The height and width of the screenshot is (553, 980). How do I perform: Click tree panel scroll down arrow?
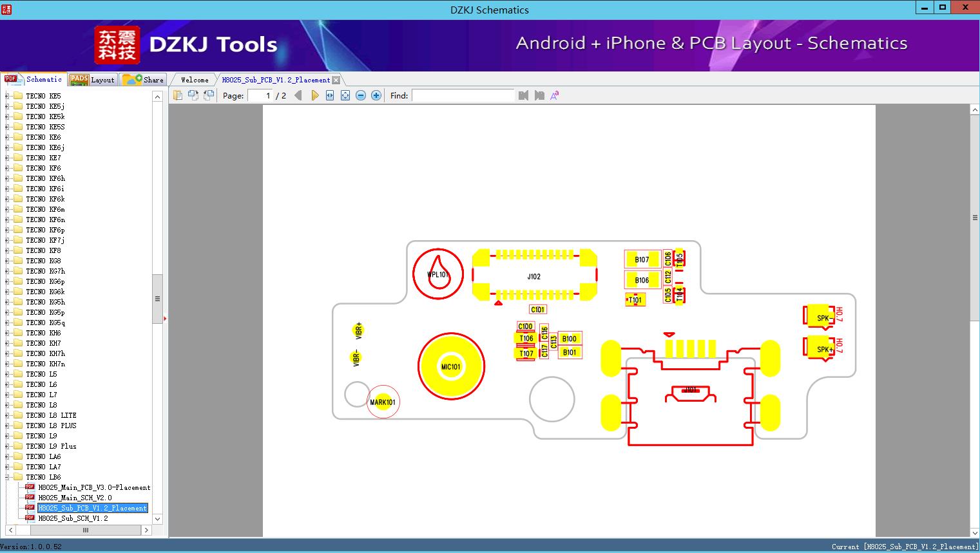157,519
